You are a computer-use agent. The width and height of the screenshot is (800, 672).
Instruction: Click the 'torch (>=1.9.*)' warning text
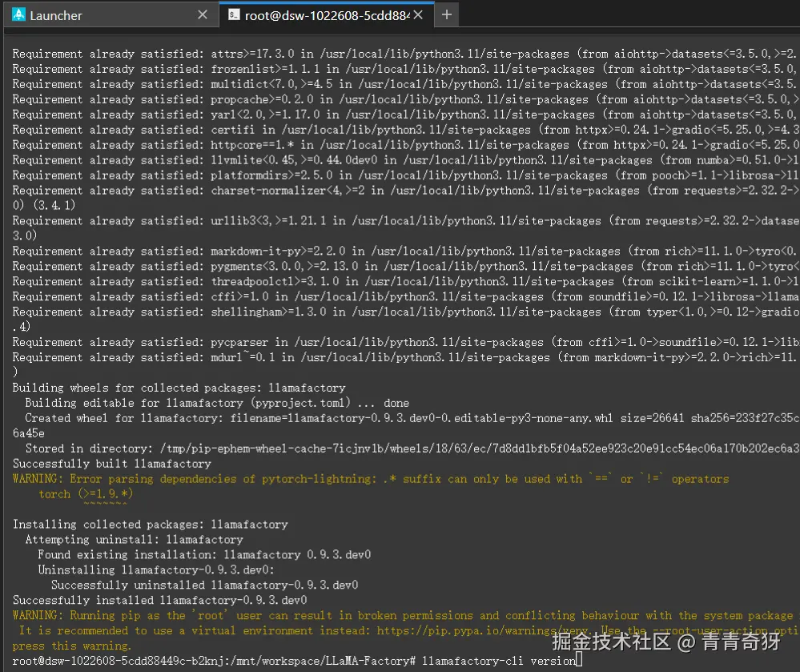tap(86, 494)
